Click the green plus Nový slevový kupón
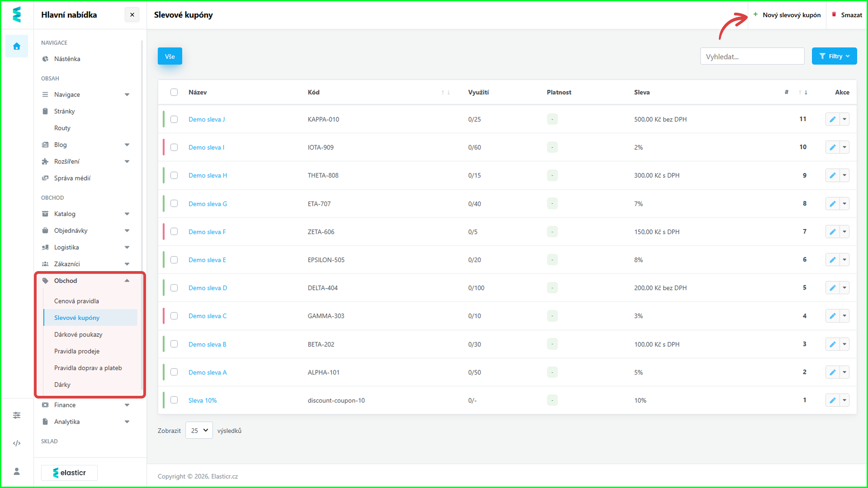The height and width of the screenshot is (488, 868). coord(755,14)
